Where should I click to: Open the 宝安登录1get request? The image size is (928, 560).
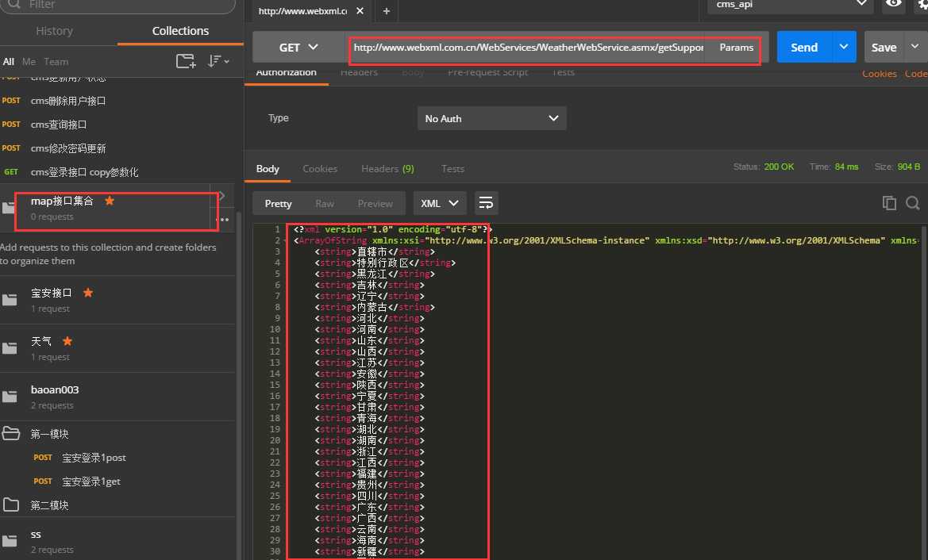click(x=117, y=481)
